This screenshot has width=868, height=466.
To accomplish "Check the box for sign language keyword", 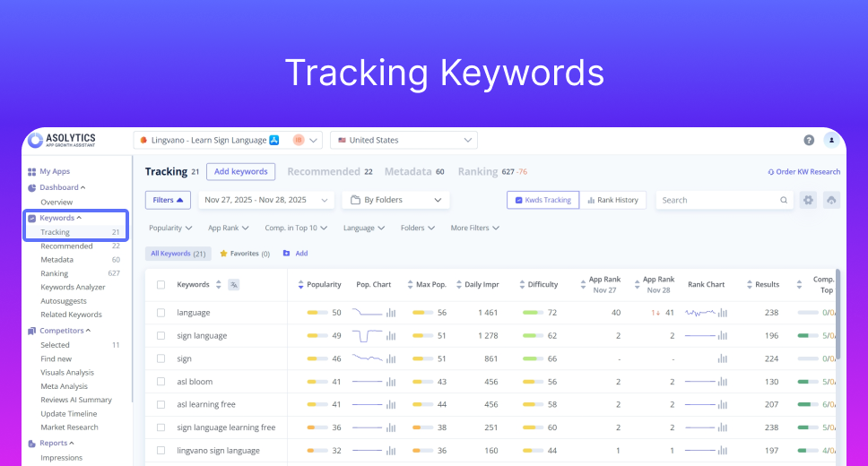I will pyautogui.click(x=161, y=336).
